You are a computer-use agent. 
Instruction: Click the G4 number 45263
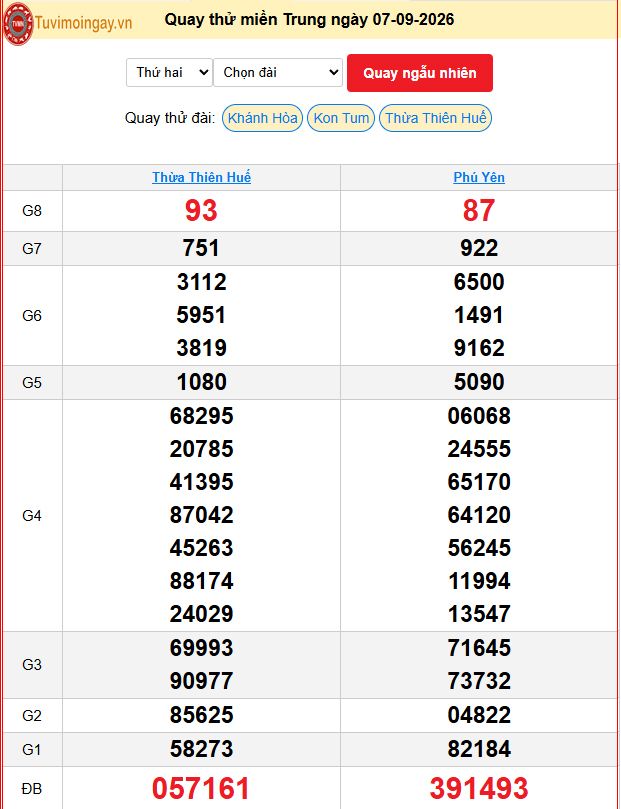pyautogui.click(x=202, y=548)
